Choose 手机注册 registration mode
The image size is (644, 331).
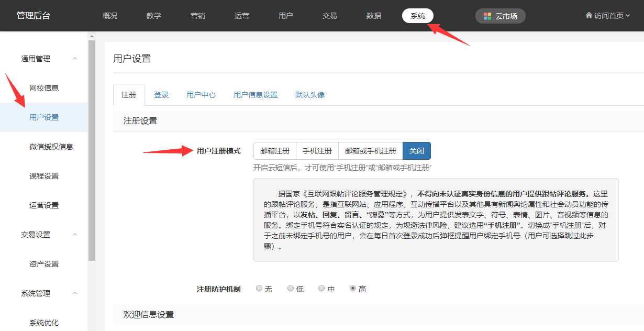317,151
